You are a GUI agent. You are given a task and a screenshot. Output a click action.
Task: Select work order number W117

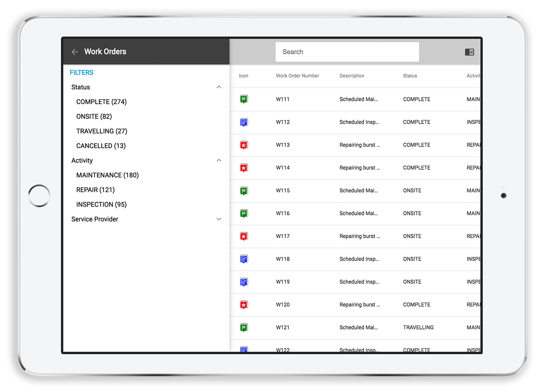click(x=283, y=236)
